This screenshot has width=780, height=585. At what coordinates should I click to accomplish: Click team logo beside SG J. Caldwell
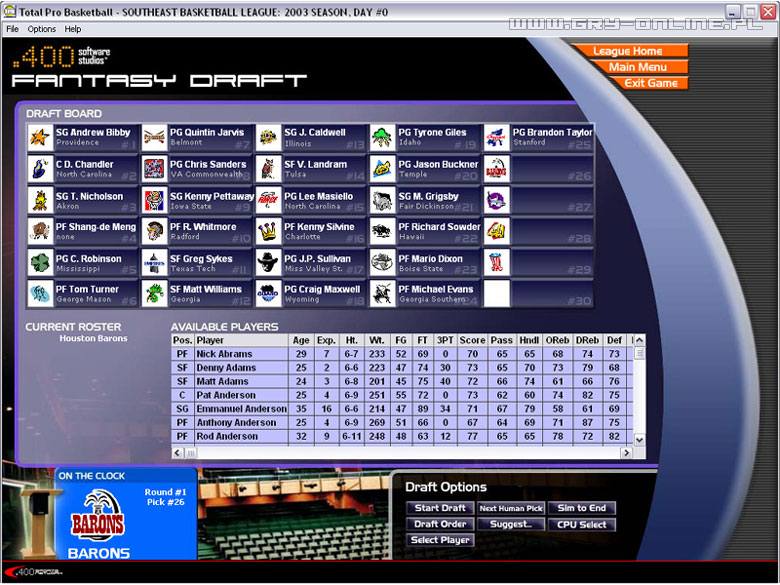269,137
